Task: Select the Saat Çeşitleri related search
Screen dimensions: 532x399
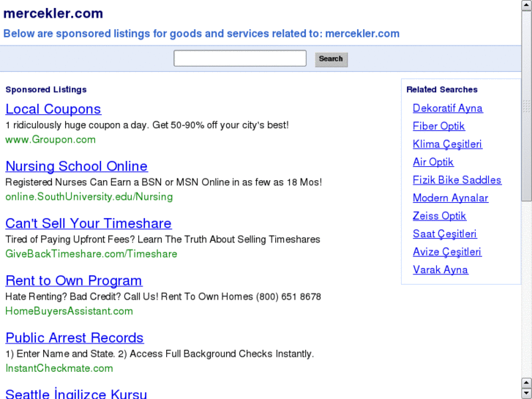Action: (x=445, y=234)
